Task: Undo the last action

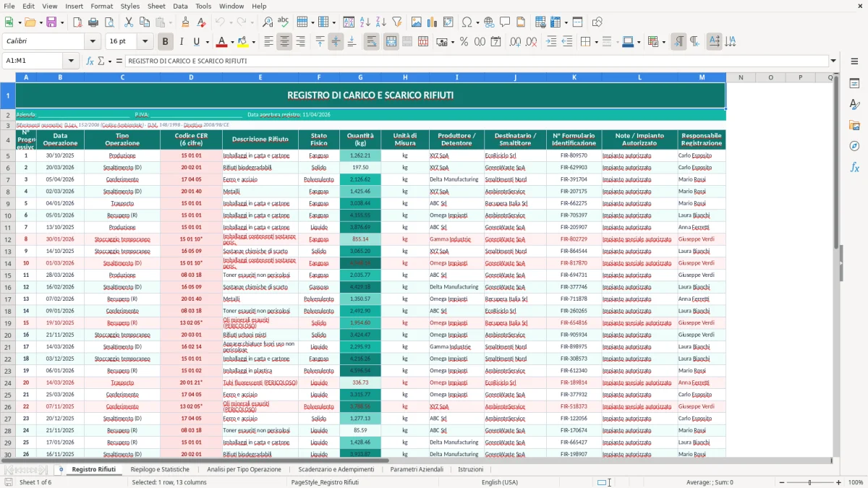Action: click(x=221, y=22)
